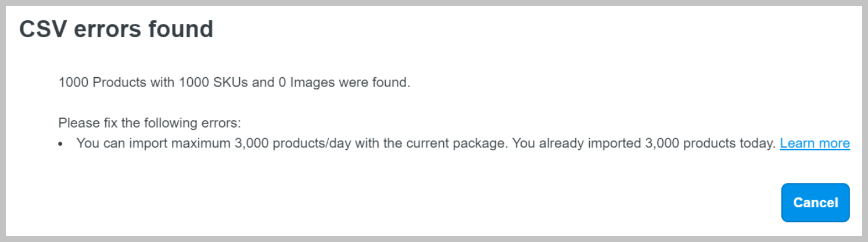Click the word 'Images' in summary line

[313, 82]
